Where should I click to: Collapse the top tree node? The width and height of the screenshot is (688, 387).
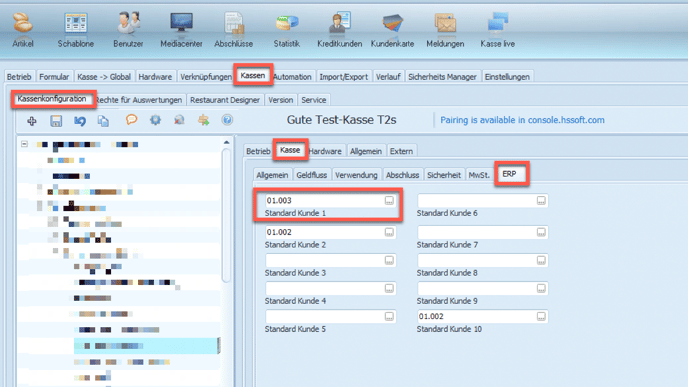[24, 144]
